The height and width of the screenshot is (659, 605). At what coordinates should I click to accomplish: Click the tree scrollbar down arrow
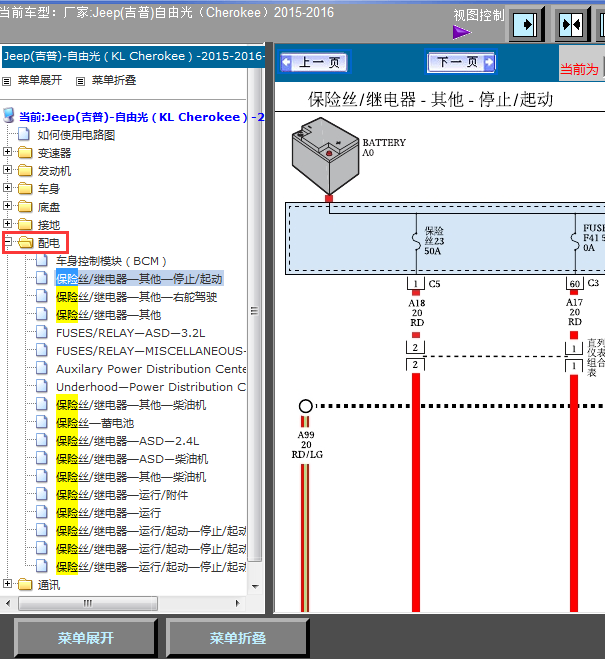coord(255,586)
